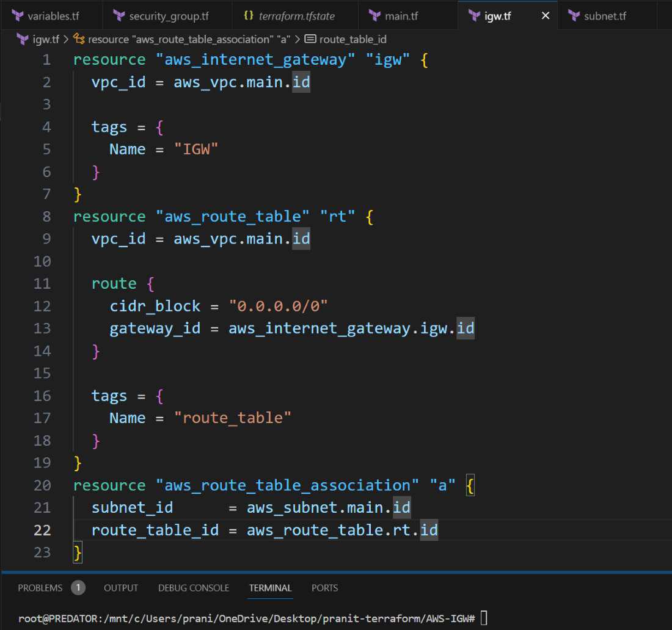Switch to the subnet.tf tab
672x630 pixels.
click(x=605, y=16)
